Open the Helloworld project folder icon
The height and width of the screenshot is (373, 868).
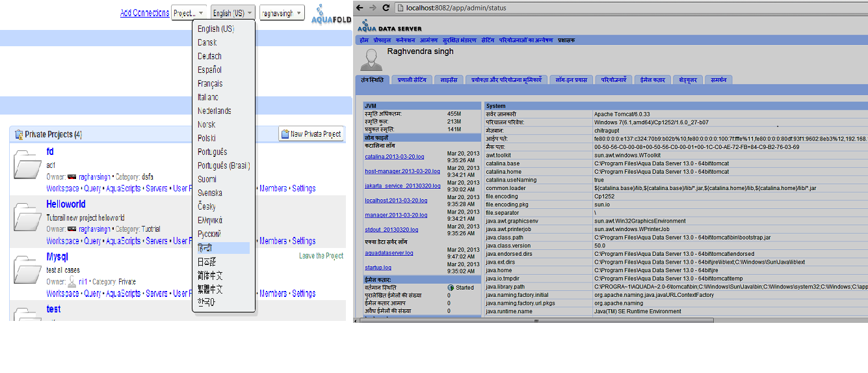tap(28, 217)
